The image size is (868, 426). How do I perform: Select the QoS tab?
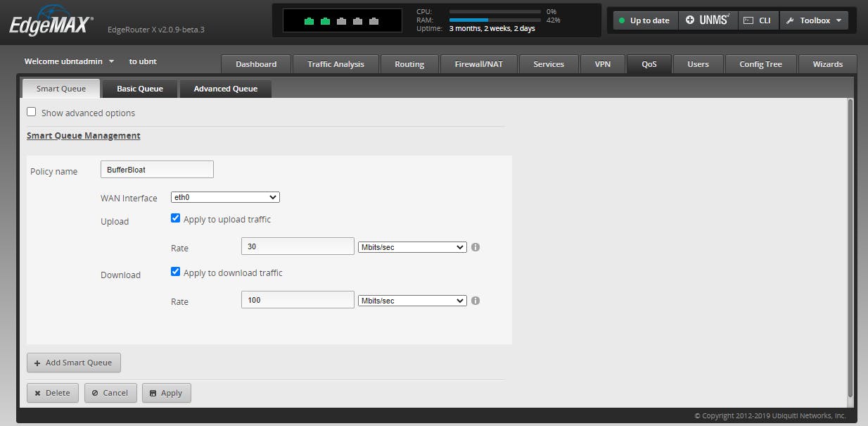click(x=649, y=64)
